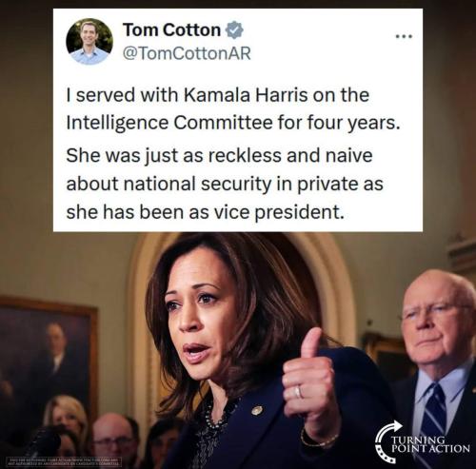The height and width of the screenshot is (469, 476).
Task: Click the 'she has been as vice president' line
Action: tap(205, 212)
